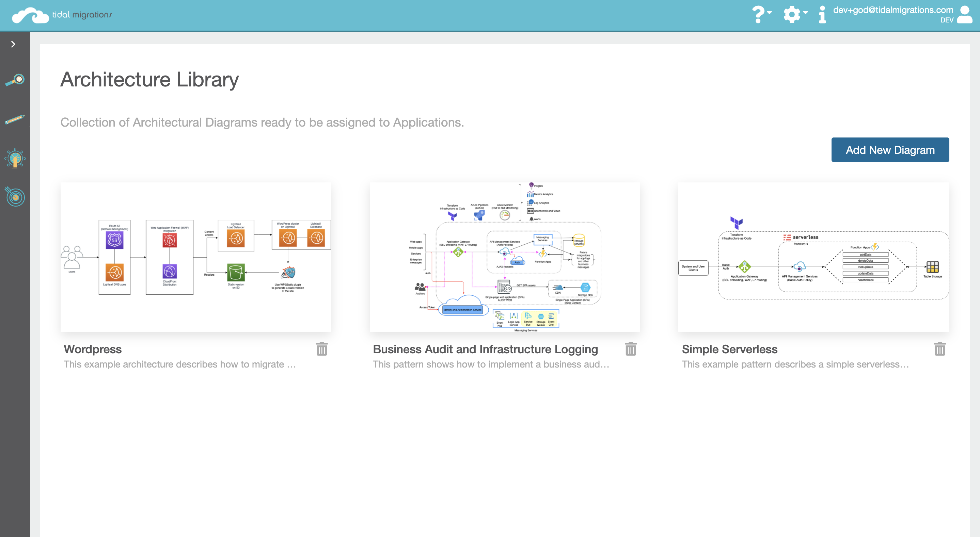980x537 pixels.
Task: Click the dev+god@tidalmigrations.com account label
Action: point(893,10)
